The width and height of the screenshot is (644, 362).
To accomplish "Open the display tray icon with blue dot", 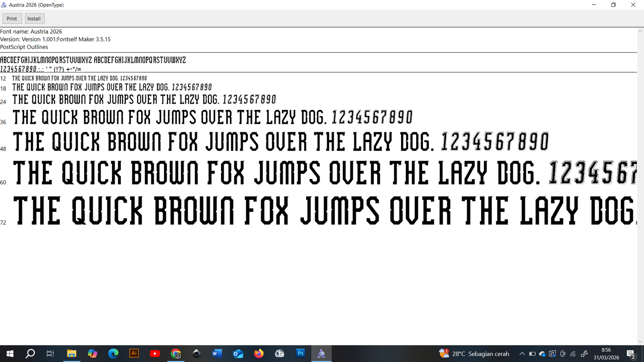I will tap(553, 354).
